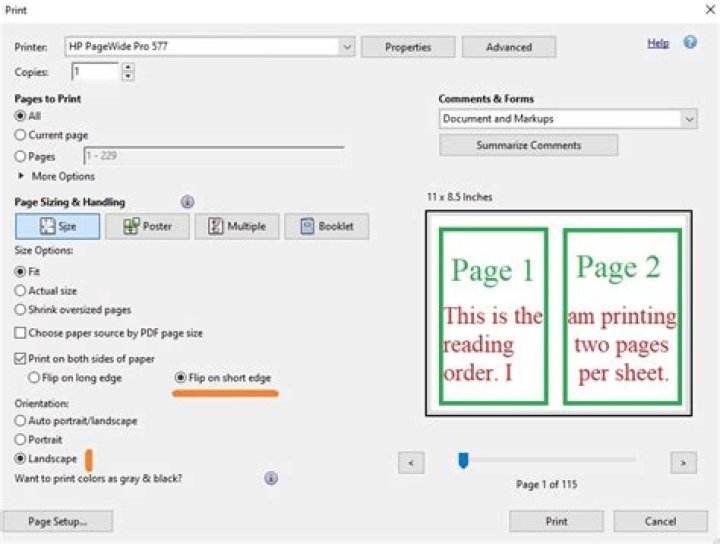Click the Copies number field

(96, 72)
